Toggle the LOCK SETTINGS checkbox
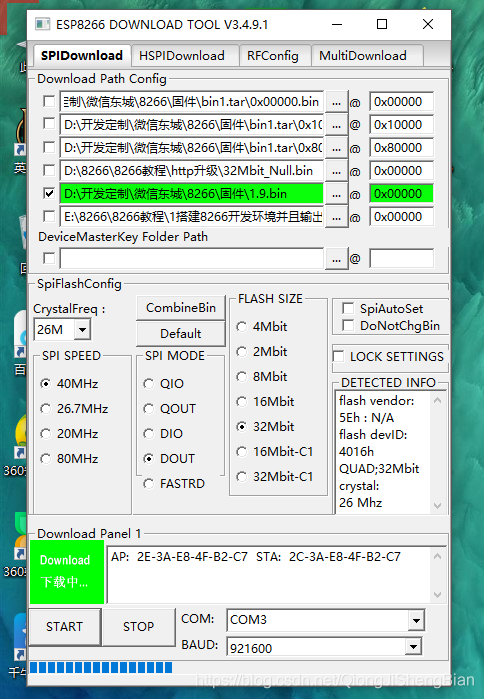 click(x=339, y=356)
